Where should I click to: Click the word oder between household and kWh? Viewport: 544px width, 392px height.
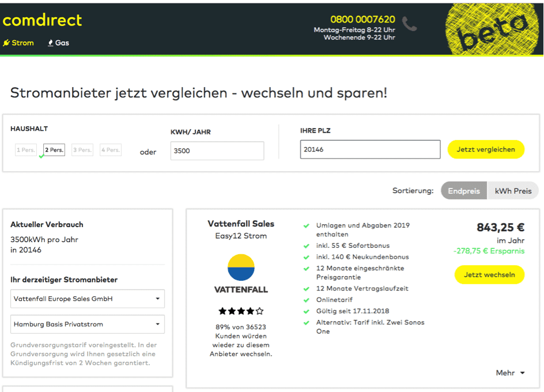click(x=148, y=152)
